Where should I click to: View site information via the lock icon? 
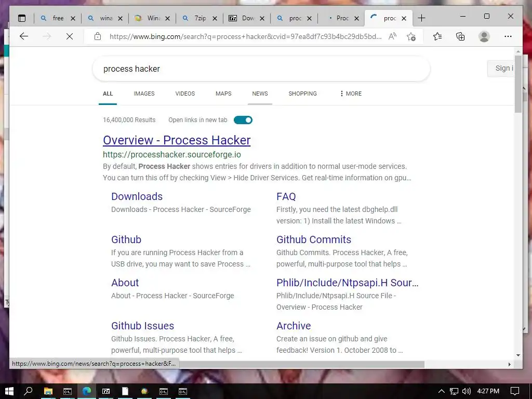98,36
